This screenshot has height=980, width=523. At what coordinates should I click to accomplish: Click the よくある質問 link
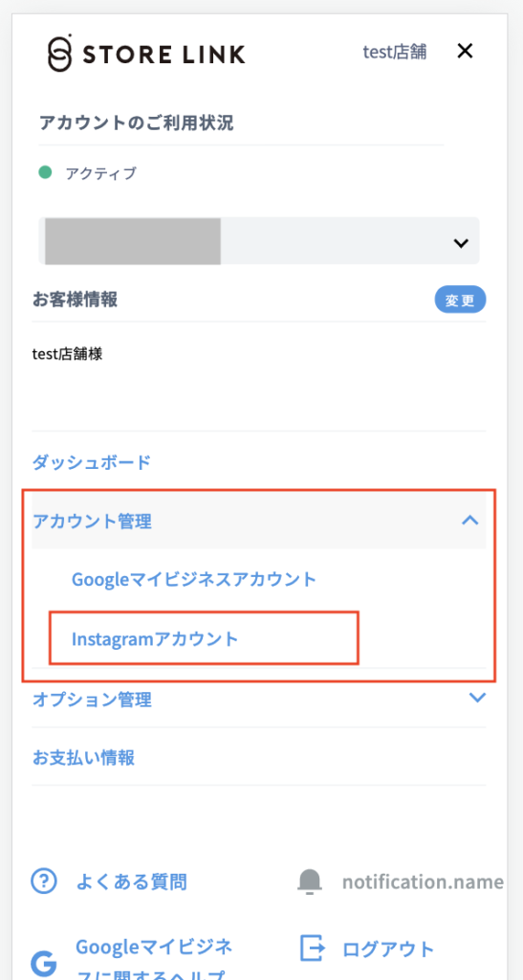click(131, 881)
